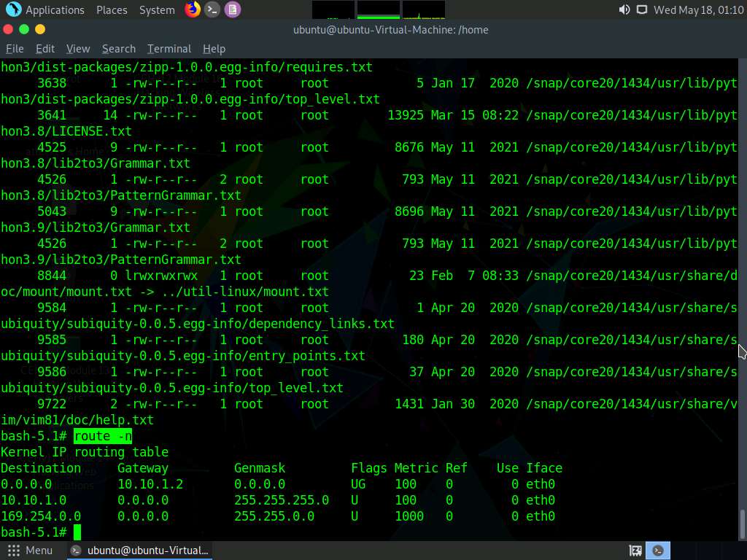Open the Terminal menu

pyautogui.click(x=169, y=49)
